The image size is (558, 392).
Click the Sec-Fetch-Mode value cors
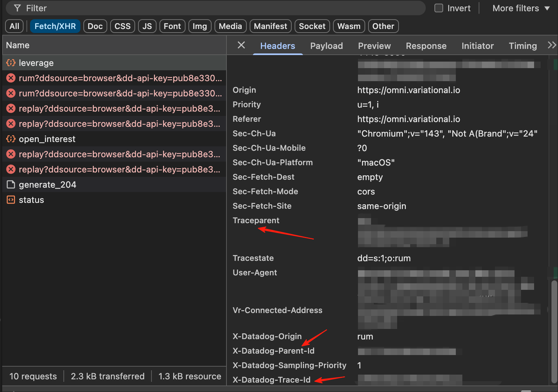(366, 191)
